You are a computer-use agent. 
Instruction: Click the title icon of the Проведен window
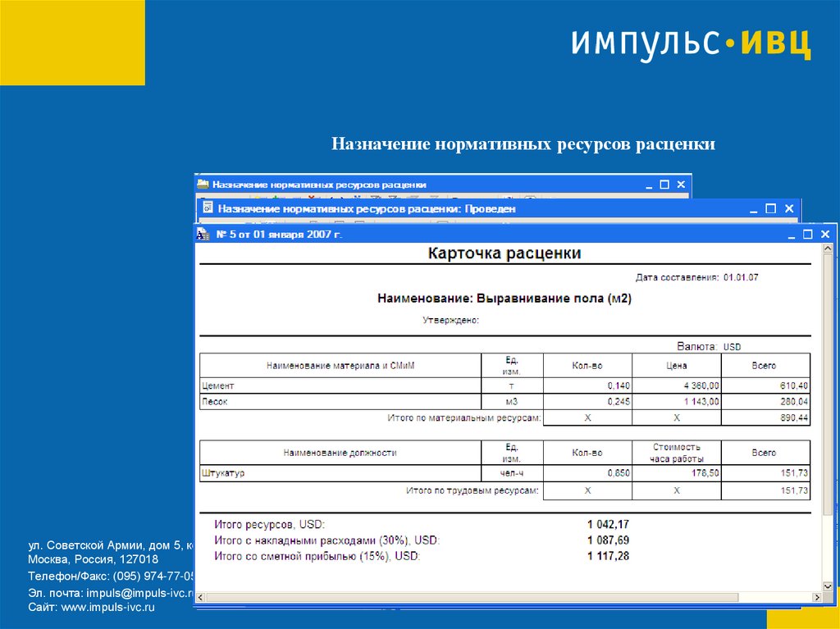[x=208, y=207]
